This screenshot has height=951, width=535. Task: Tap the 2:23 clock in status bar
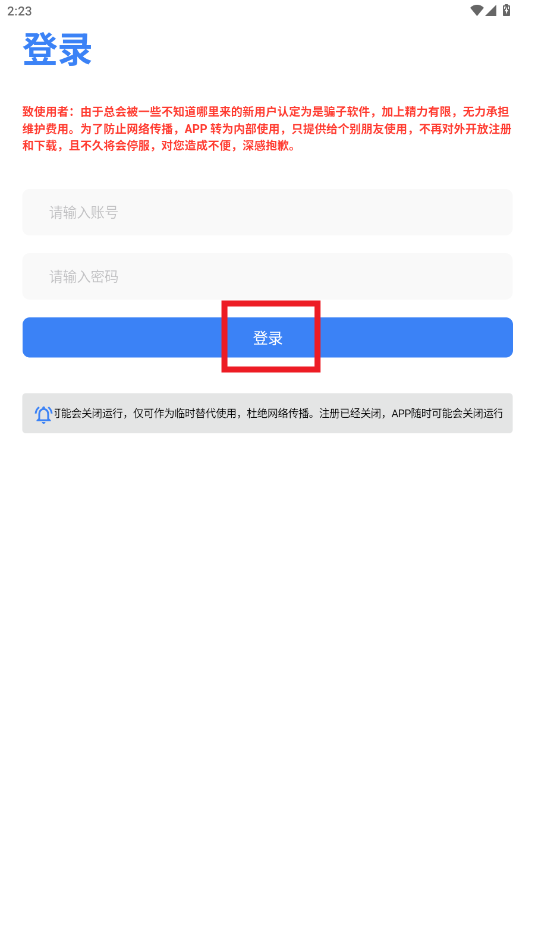(19, 11)
